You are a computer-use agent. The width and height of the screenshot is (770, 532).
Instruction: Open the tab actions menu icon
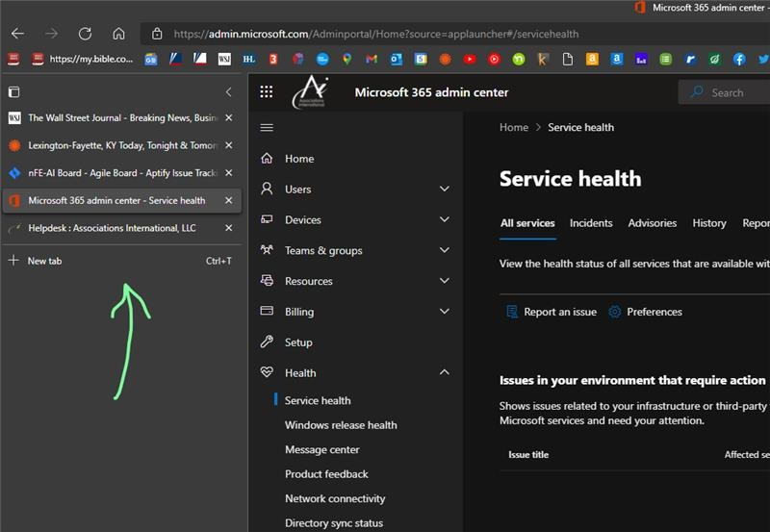(14, 91)
